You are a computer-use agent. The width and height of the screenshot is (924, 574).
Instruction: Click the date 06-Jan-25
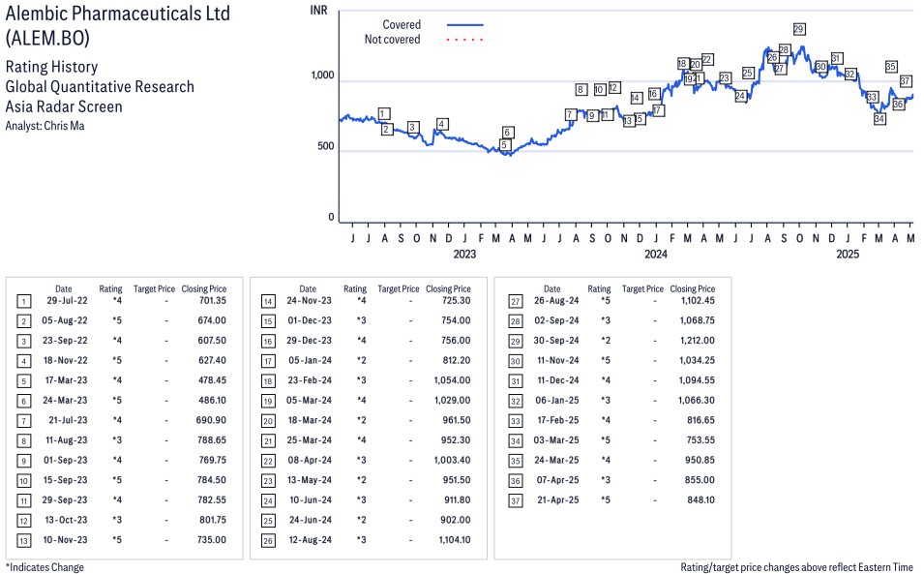coord(557,400)
